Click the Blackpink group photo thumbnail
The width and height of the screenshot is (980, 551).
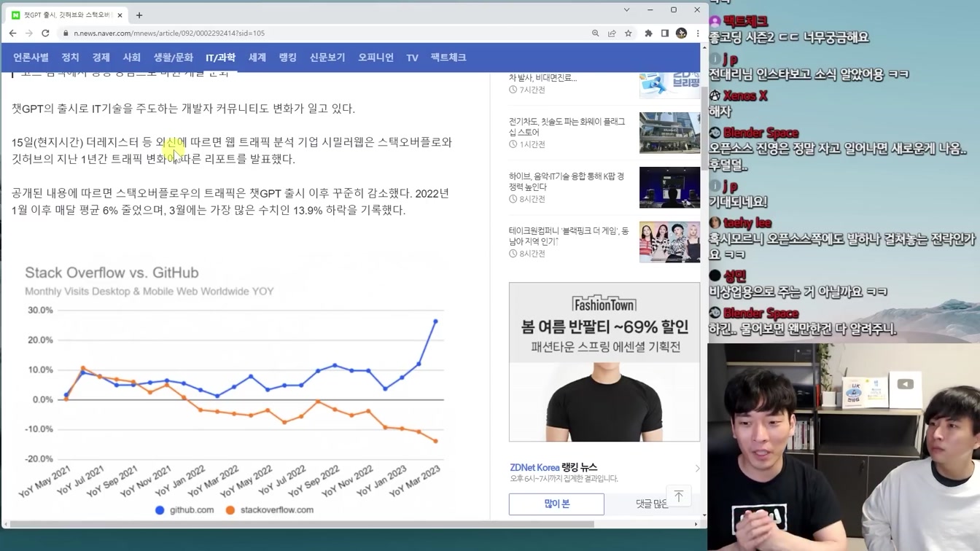point(669,242)
